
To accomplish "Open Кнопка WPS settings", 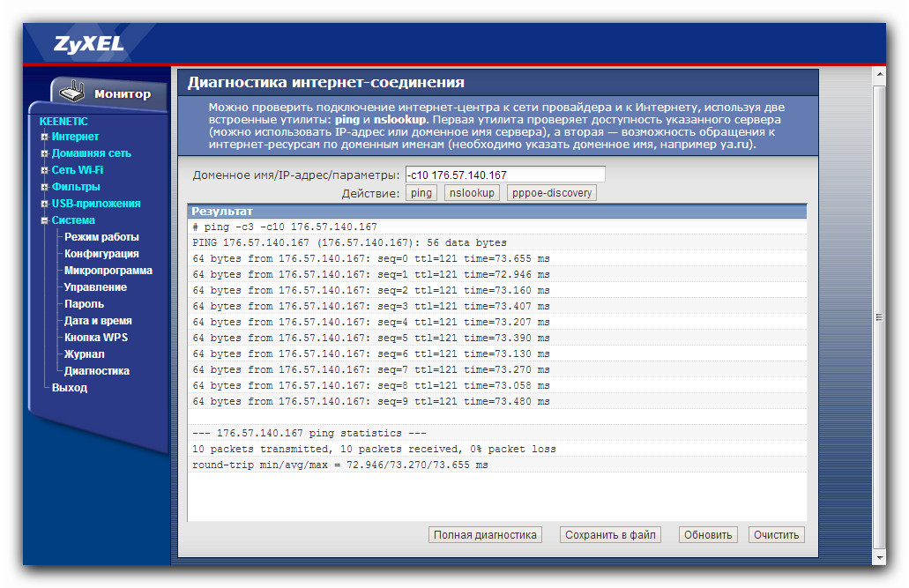I will pyautogui.click(x=96, y=338).
